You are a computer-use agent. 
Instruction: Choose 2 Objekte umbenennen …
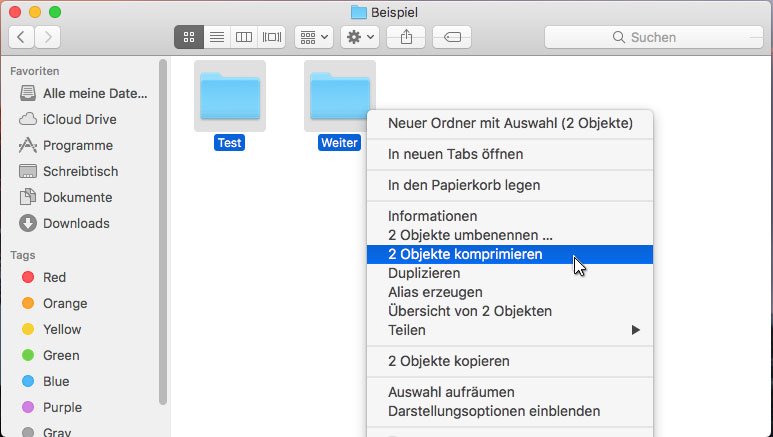click(x=510, y=235)
